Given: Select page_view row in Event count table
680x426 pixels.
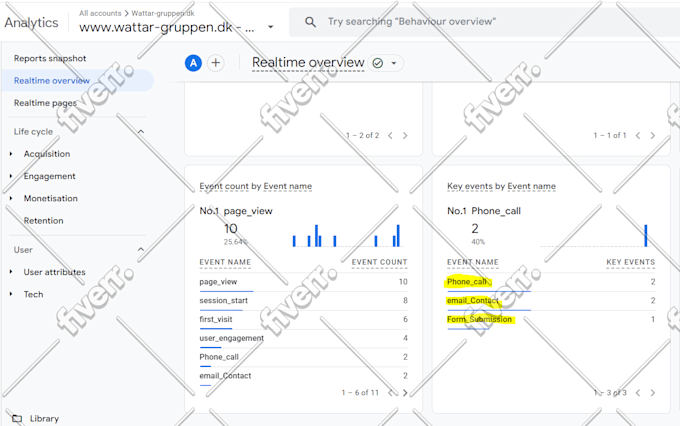Looking at the screenshot, I should (x=304, y=282).
